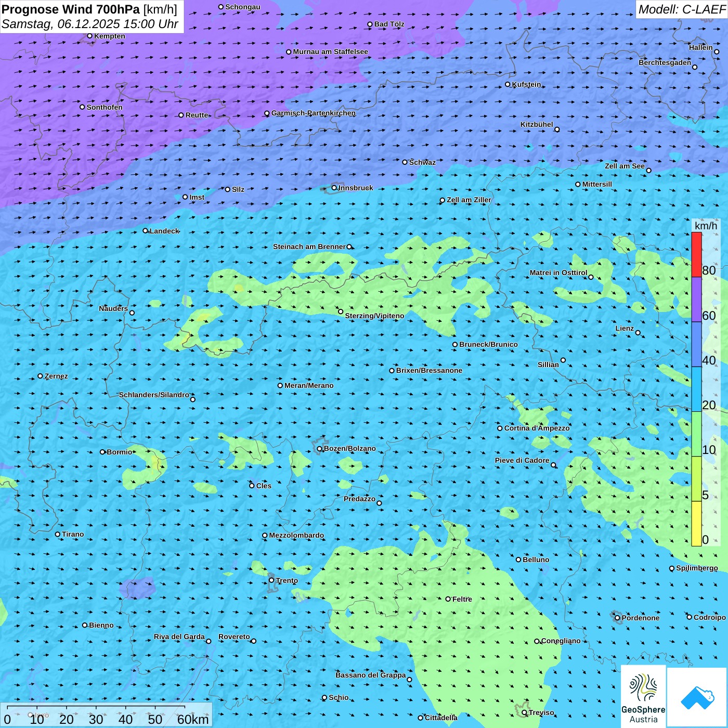Click the blue cloud logo icon
Viewport: 728px width, 728px height.
click(697, 698)
